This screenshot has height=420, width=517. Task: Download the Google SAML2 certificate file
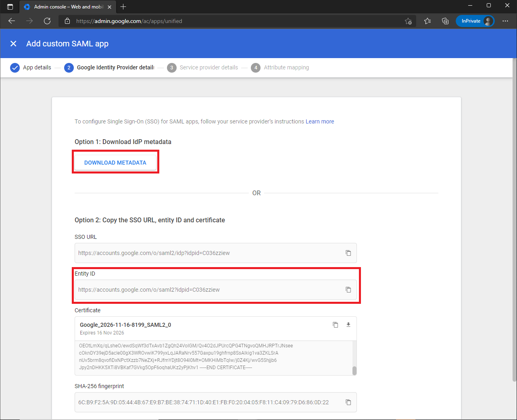click(348, 325)
